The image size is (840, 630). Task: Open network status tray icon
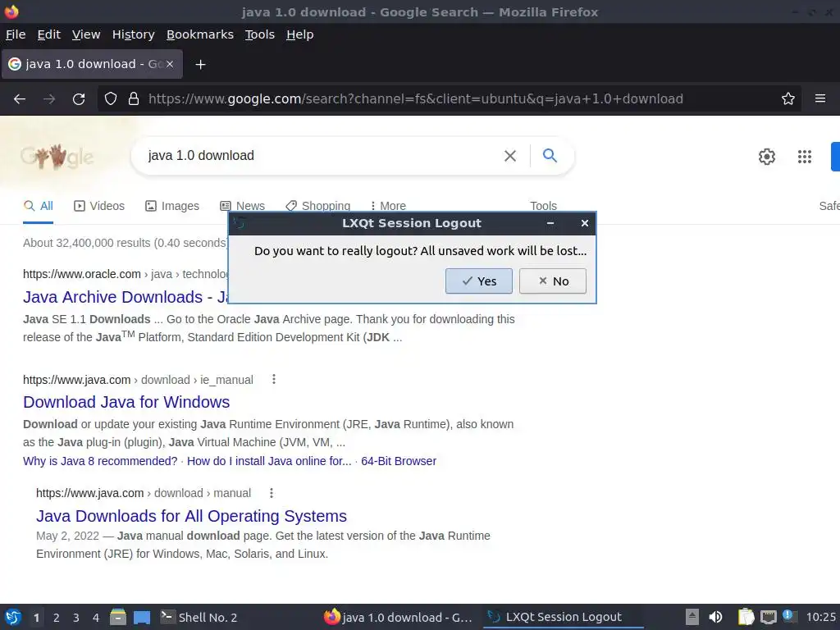[x=768, y=617]
